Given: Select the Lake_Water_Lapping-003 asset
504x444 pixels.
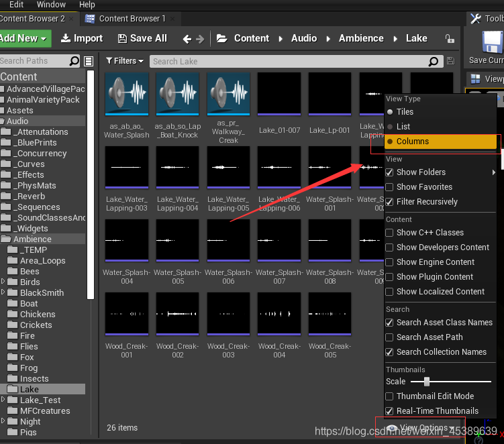Looking at the screenshot, I should (127, 168).
